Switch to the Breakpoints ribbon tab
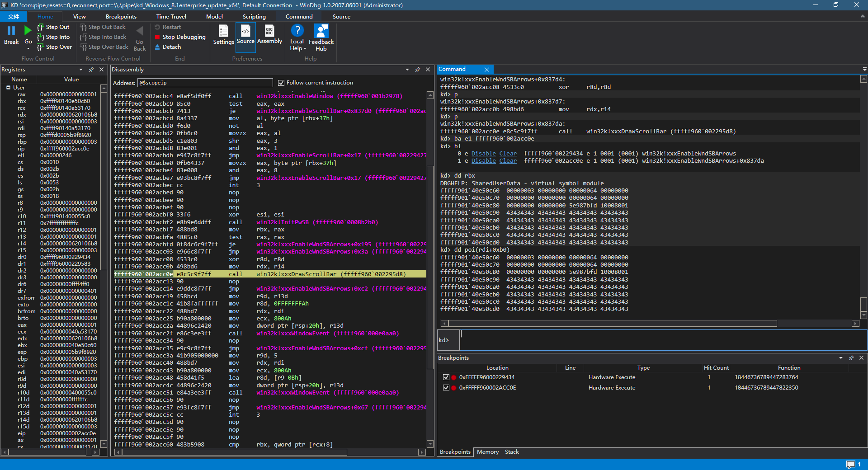The height and width of the screenshot is (470, 868). click(x=121, y=16)
